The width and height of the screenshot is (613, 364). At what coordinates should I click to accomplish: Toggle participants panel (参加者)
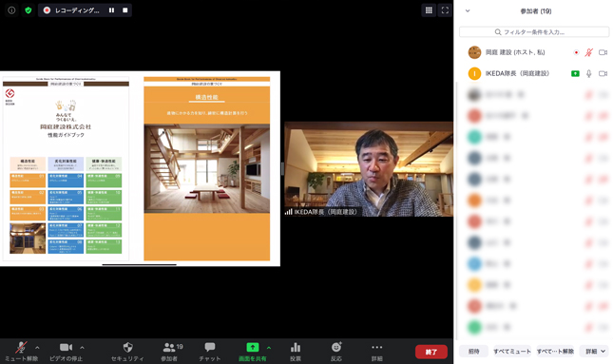point(170,352)
